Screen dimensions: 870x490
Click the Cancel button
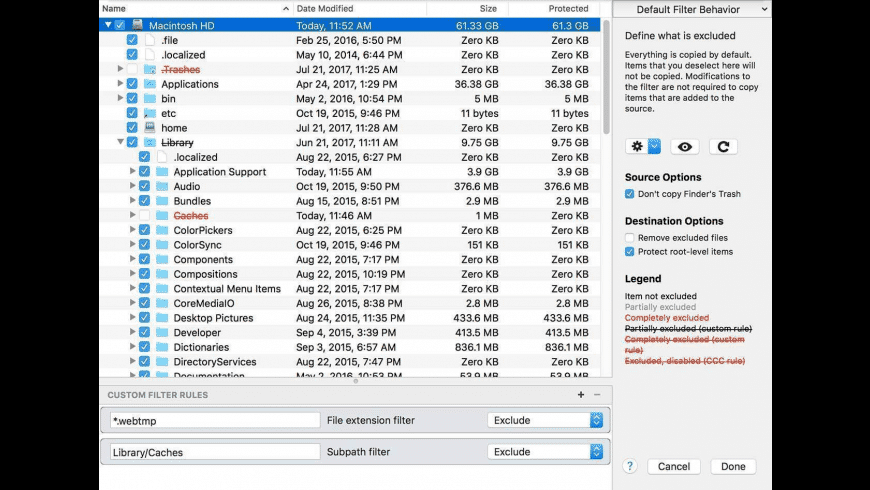pyautogui.click(x=674, y=466)
